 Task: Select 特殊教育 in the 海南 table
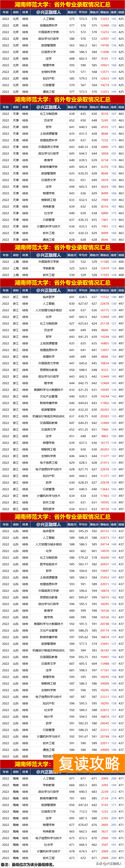(48, 832)
